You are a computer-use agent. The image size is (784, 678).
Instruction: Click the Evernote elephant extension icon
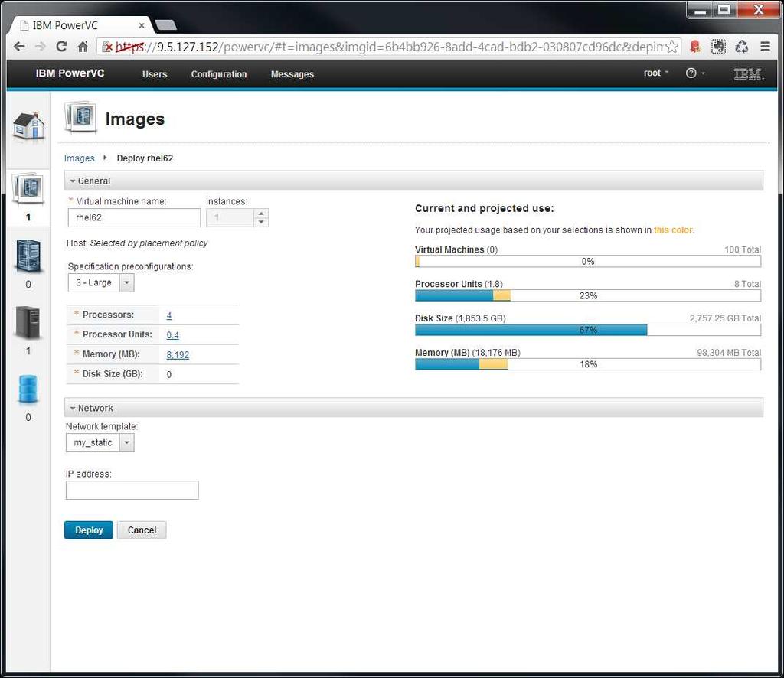[718, 47]
